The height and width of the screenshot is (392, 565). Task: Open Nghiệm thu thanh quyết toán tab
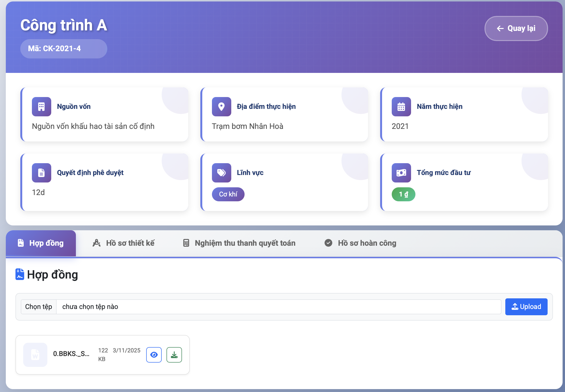[239, 243]
